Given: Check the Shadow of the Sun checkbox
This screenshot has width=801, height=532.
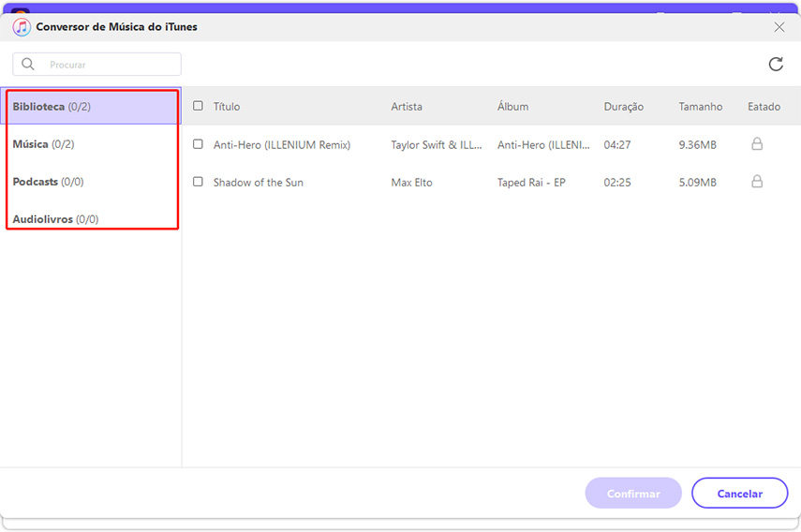Looking at the screenshot, I should click(x=198, y=182).
